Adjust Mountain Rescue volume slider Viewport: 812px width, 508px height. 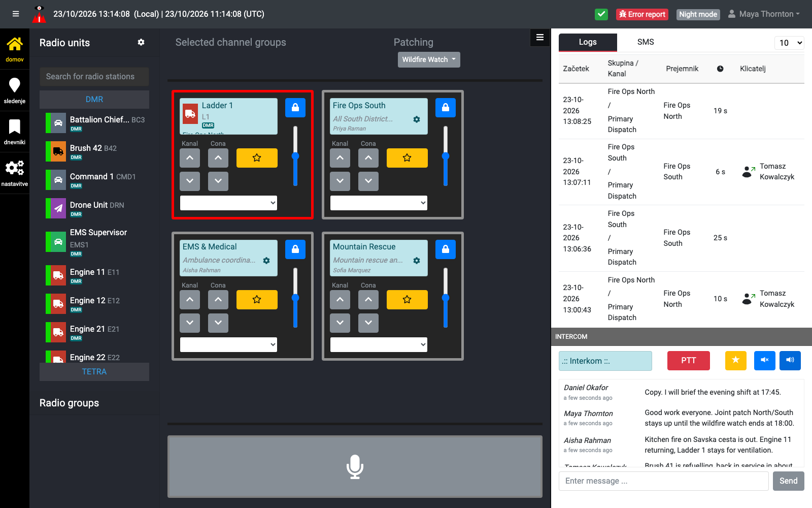click(x=446, y=298)
